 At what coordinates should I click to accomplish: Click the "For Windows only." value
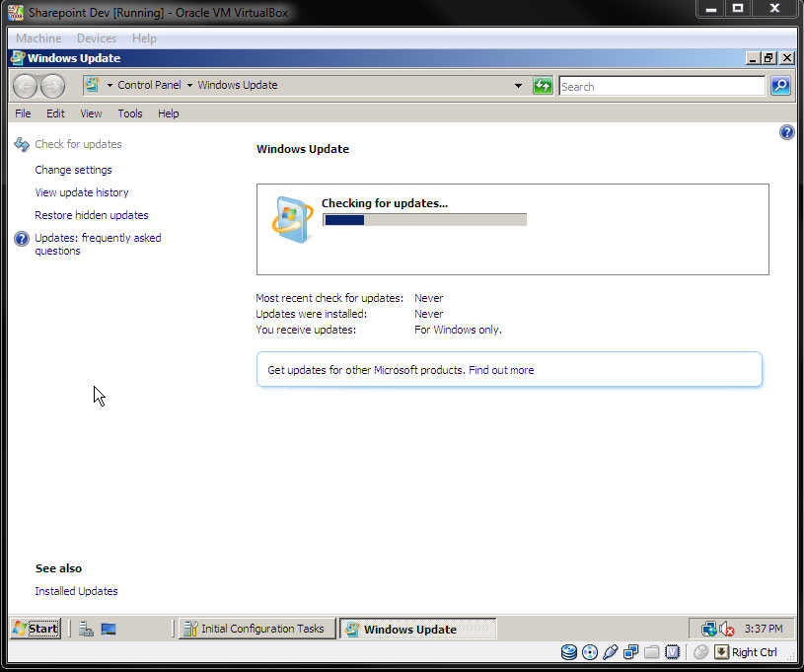point(458,330)
